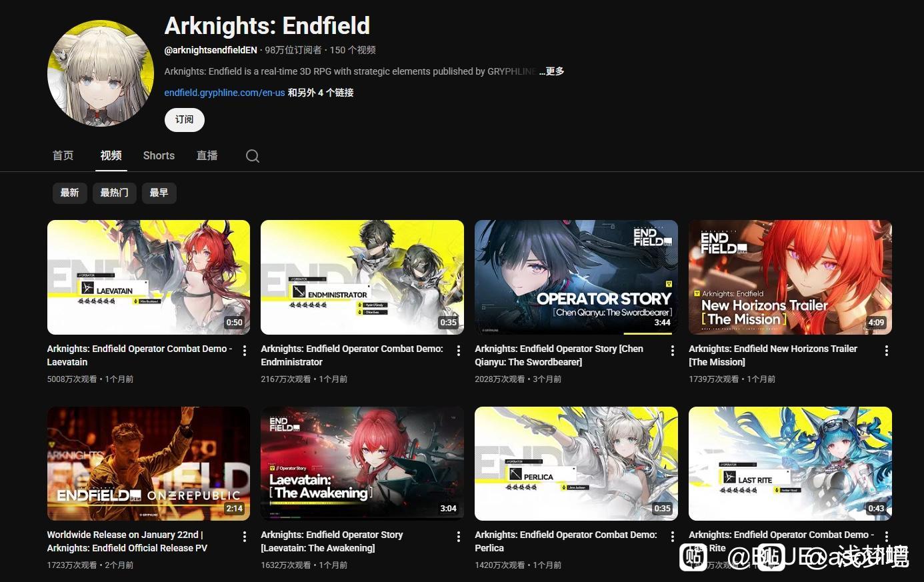Switch to the 首页 tab
Viewport: 924px width, 582px height.
[63, 155]
